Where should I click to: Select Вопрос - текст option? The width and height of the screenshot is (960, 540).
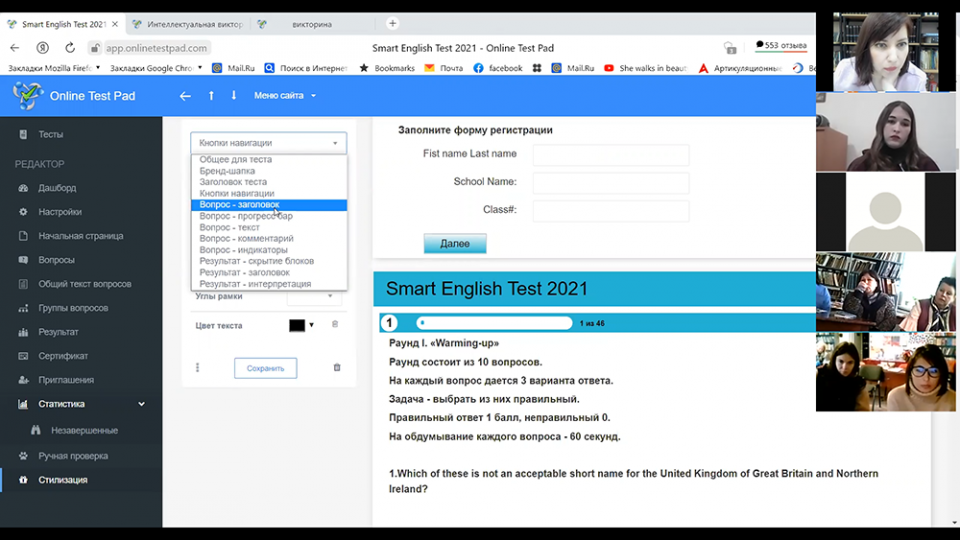269,227
